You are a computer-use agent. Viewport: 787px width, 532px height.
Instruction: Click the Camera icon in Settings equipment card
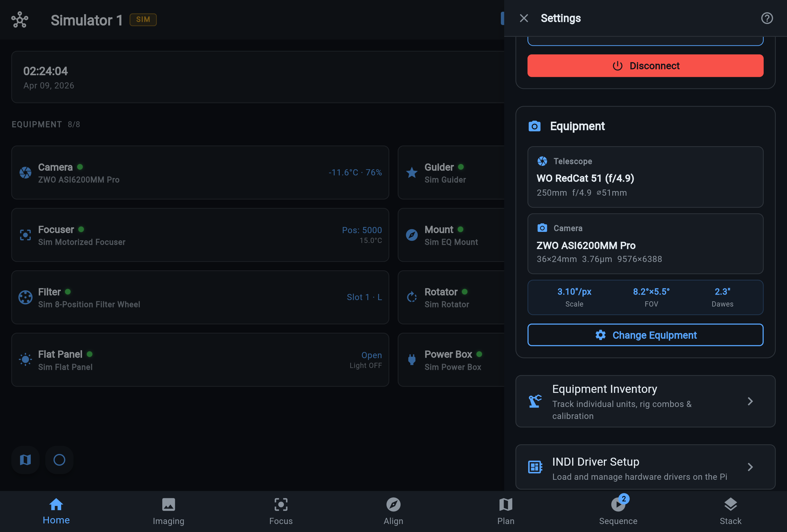click(542, 228)
